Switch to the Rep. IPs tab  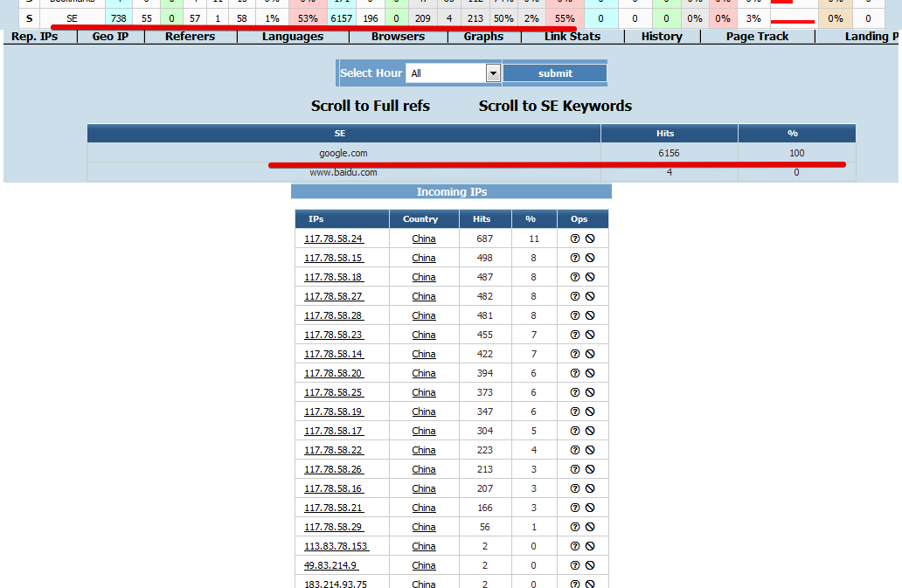(34, 36)
